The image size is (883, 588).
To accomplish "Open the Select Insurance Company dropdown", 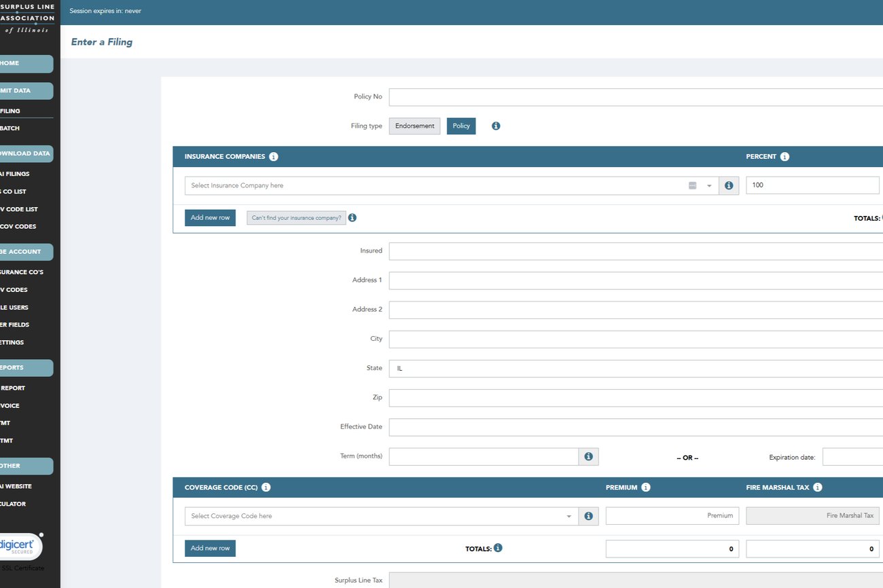I will 435,185.
